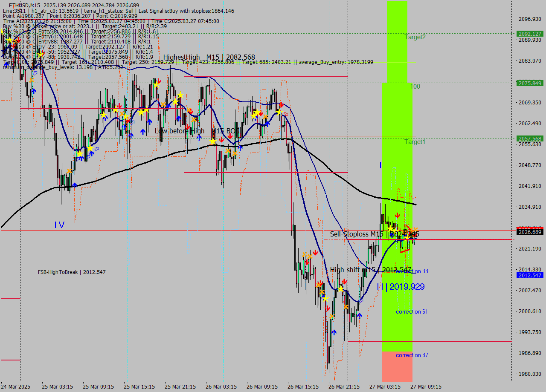The height and width of the screenshot is (392, 546).
Task: Click the blue up arrow on the black average line
Action: coord(75,185)
